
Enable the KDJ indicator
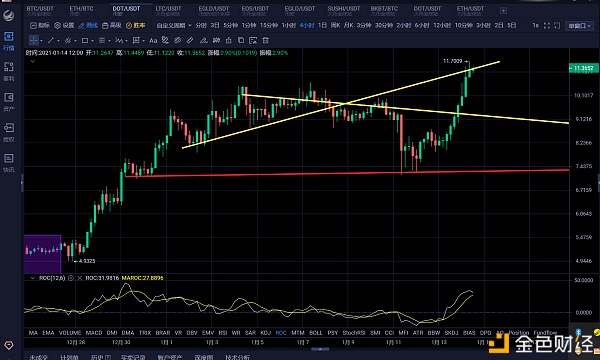click(265, 333)
